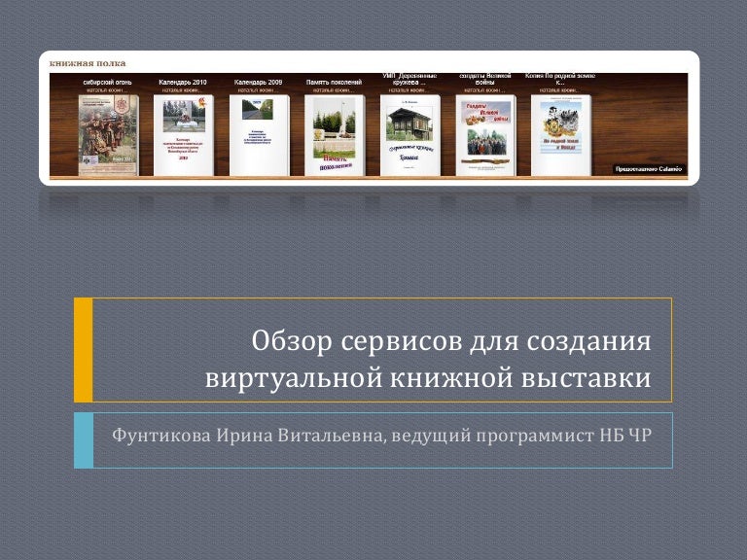Click the 'Копия По родной земле' title
747x560 pixels.
click(560, 79)
